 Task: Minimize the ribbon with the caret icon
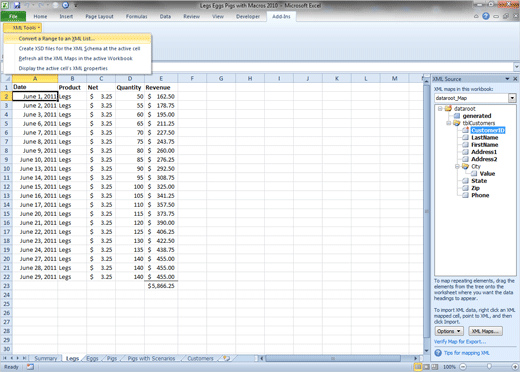click(476, 16)
